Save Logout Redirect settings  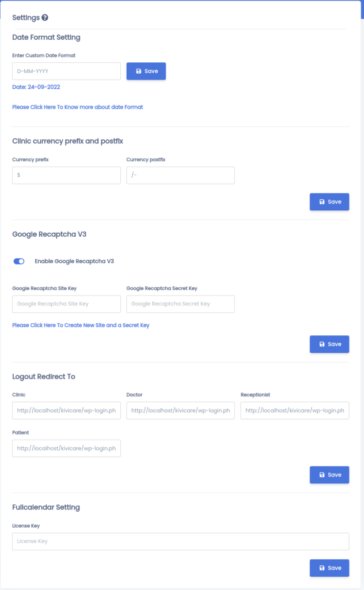329,475
